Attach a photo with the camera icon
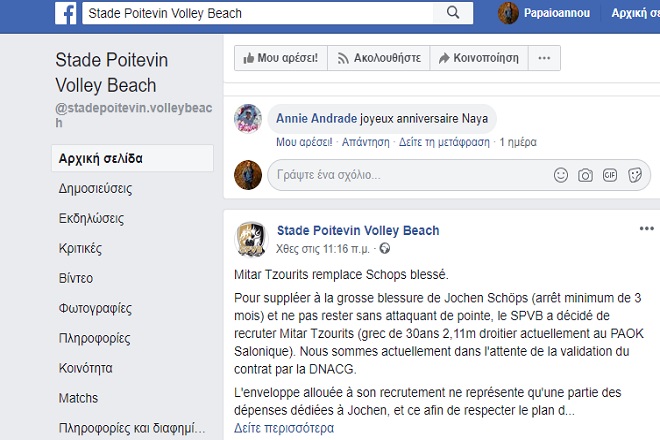This screenshot has width=660, height=440. [x=585, y=175]
